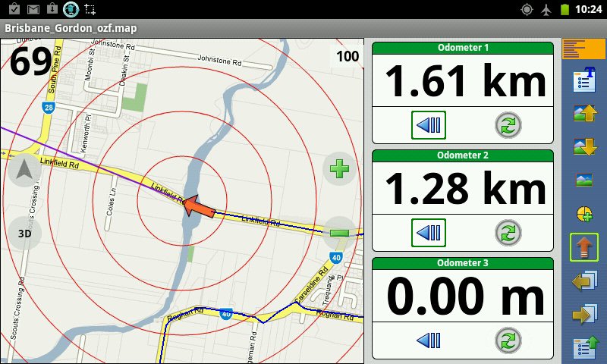Toggle the highlighted orange up-arrow tracking button
Screen dimensions: 607x364
point(583,248)
